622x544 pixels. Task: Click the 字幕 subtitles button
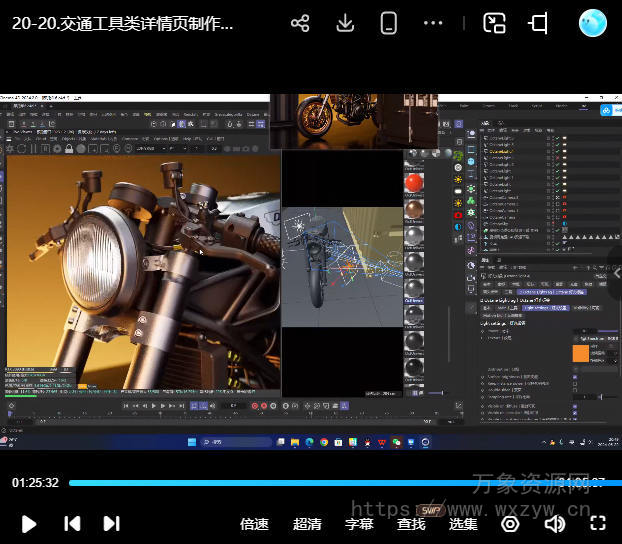[x=359, y=523]
